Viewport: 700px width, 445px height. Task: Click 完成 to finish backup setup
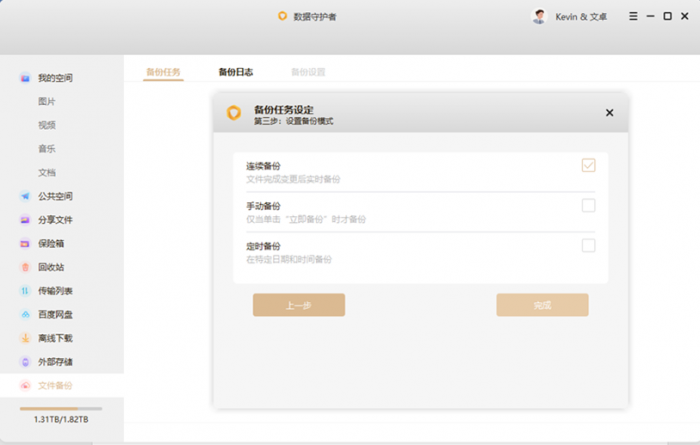point(542,305)
